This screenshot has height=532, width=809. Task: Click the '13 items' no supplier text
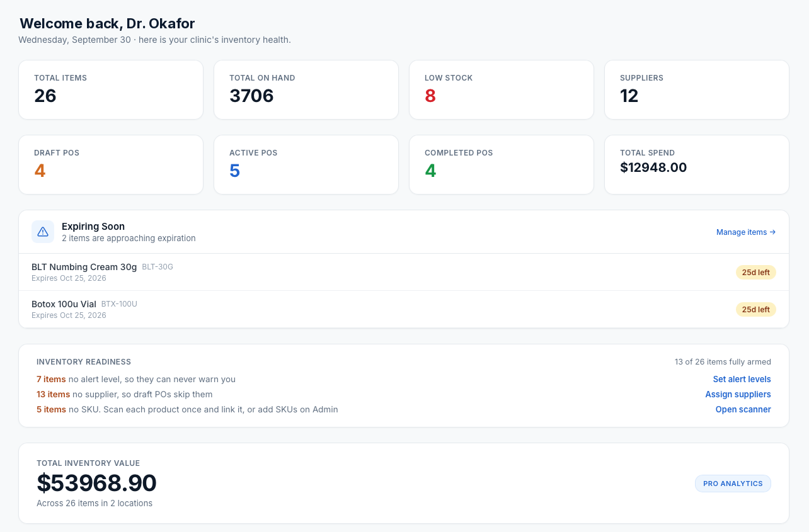[x=53, y=394]
